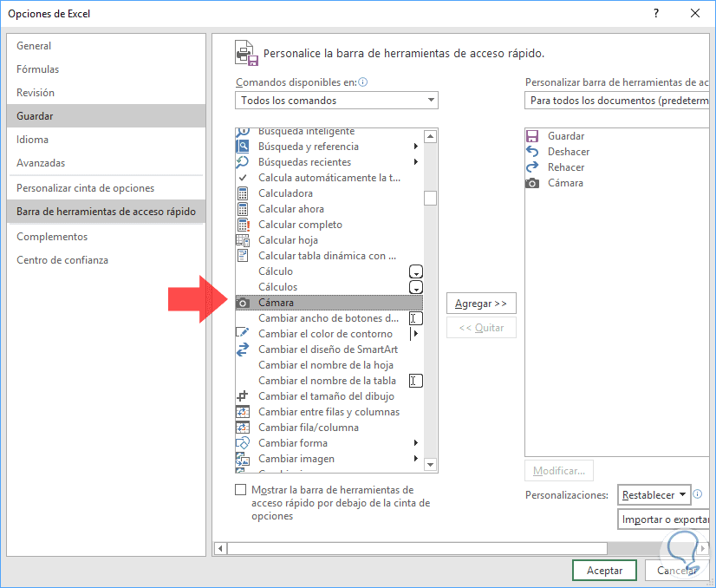Click the Cambiar forma shapes icon

tap(243, 442)
